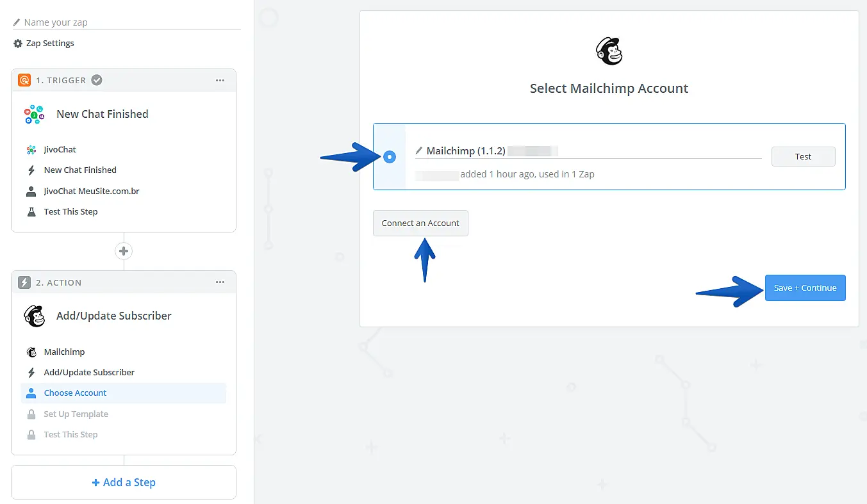Viewport: 867px width, 504px height.
Task: Click the Mailchimp logo in action step
Action: [x=34, y=316]
